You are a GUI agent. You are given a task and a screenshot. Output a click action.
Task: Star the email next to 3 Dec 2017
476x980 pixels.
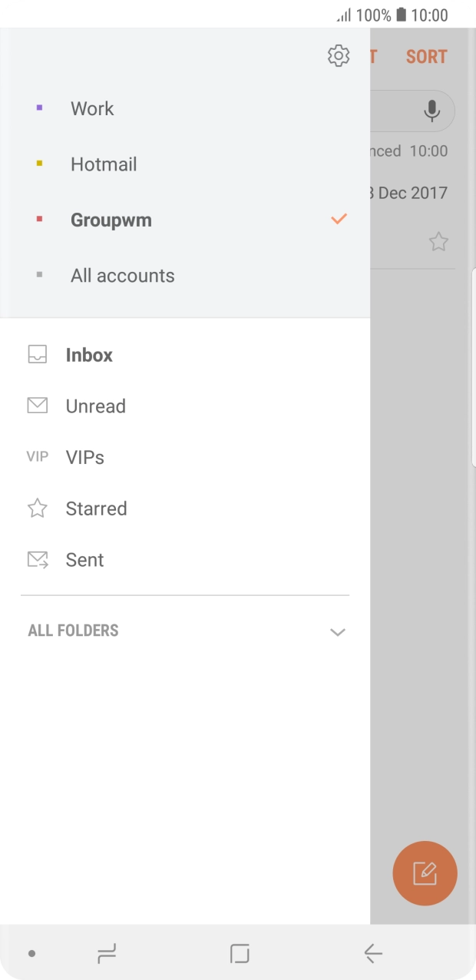pyautogui.click(x=438, y=242)
